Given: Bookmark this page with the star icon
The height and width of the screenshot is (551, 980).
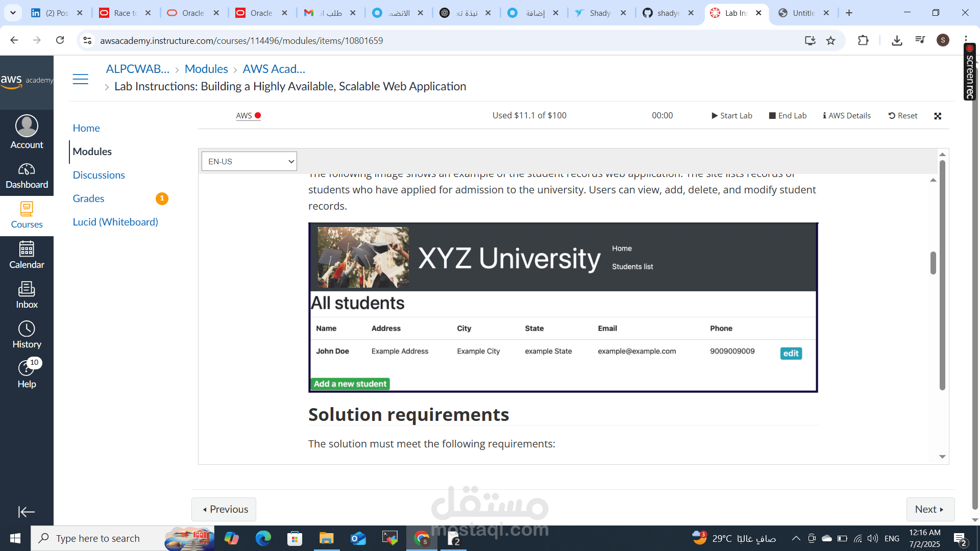Looking at the screenshot, I should click(831, 40).
